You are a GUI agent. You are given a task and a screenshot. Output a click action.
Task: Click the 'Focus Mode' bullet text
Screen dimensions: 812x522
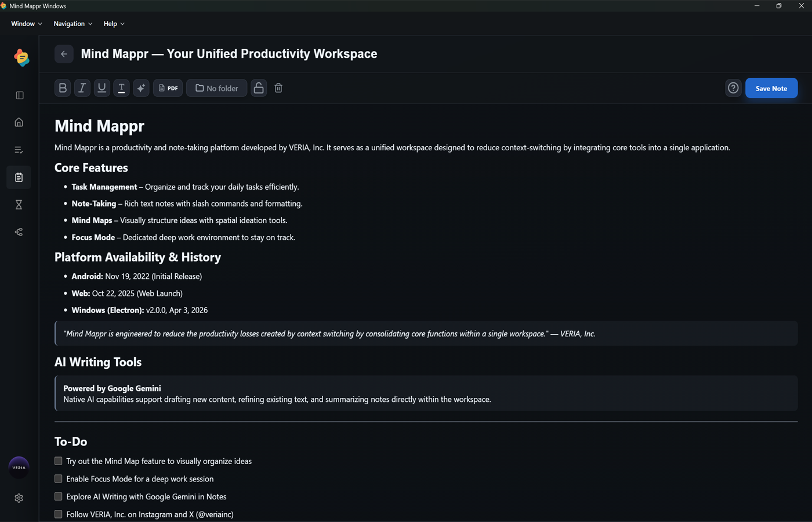pyautogui.click(x=93, y=237)
